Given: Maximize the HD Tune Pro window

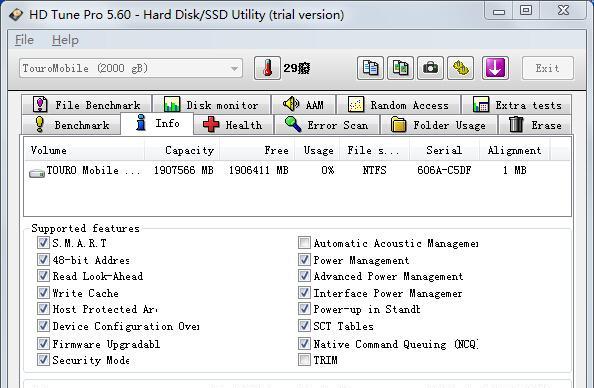Looking at the screenshot, I should pos(526,10).
